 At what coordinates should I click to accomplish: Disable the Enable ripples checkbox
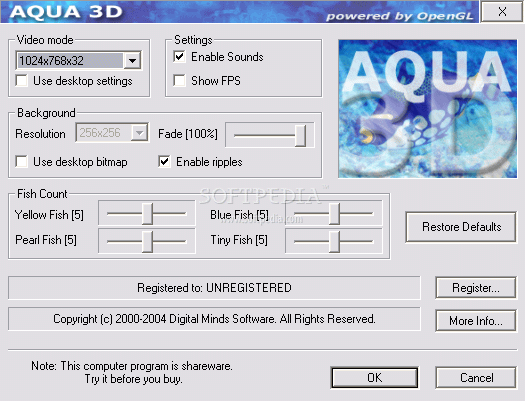(x=164, y=162)
